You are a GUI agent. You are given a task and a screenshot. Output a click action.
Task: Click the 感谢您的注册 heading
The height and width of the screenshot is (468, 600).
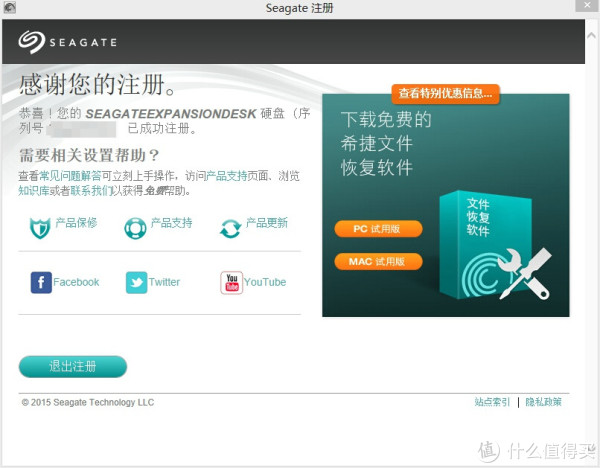pyautogui.click(x=98, y=85)
